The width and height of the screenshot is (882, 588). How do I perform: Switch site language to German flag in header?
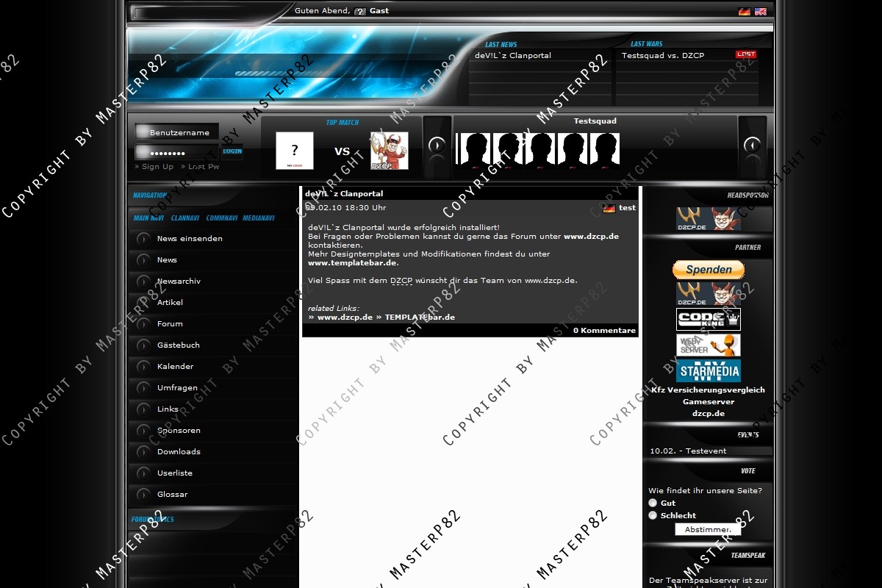745,11
